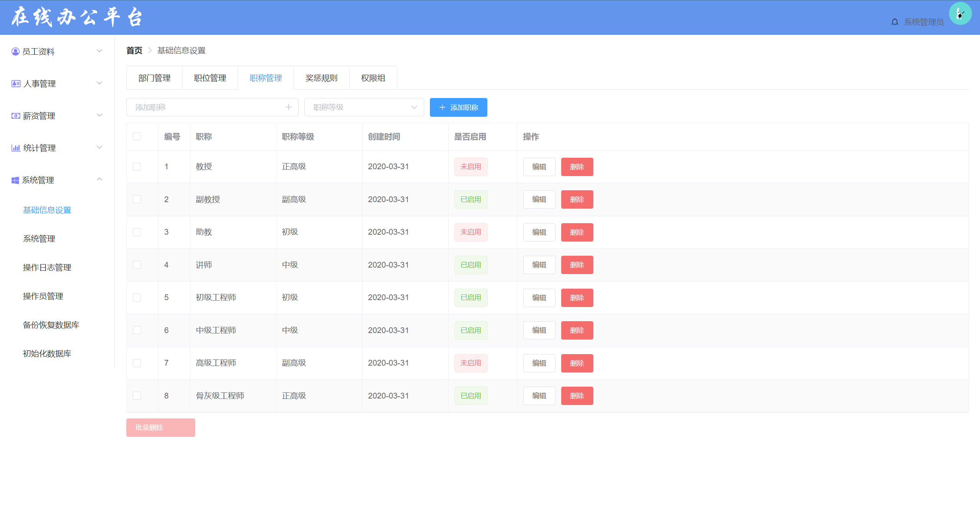Switch to the 奖惩规则 tab
This screenshot has height=526, width=980.
(321, 78)
